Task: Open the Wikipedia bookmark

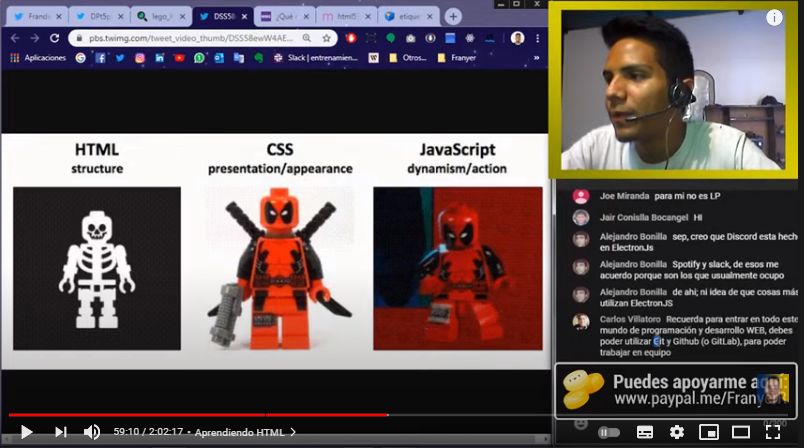Action: (x=373, y=58)
